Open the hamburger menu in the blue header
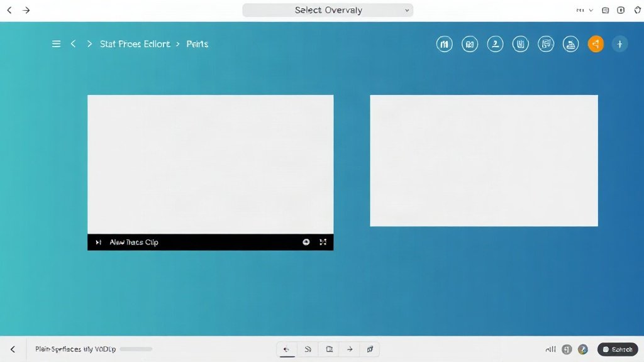This screenshot has width=644, height=362. click(56, 44)
